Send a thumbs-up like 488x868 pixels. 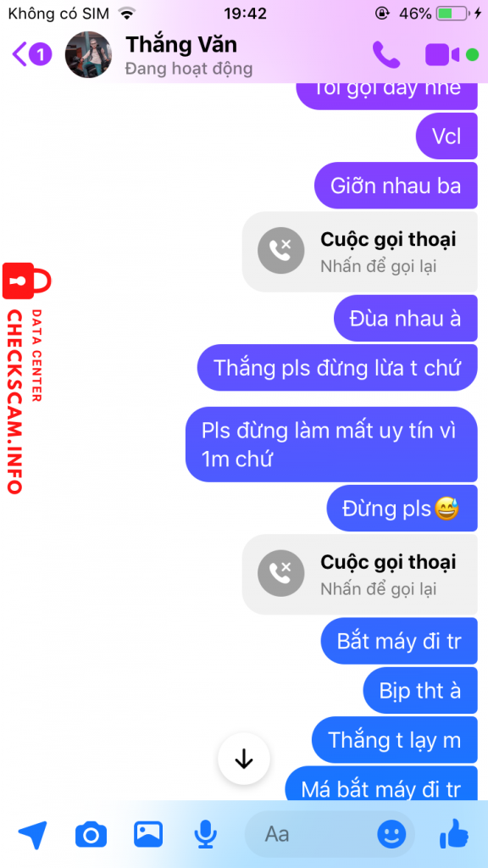coord(454,833)
